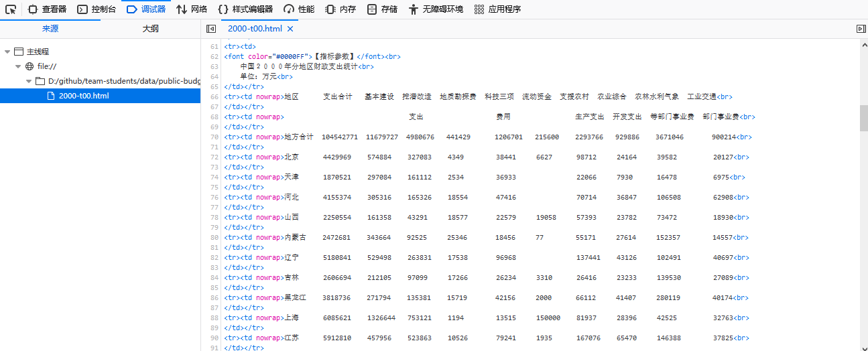Click line number 70 in the gutter
Screen dimensions: 868x351
tap(214, 137)
